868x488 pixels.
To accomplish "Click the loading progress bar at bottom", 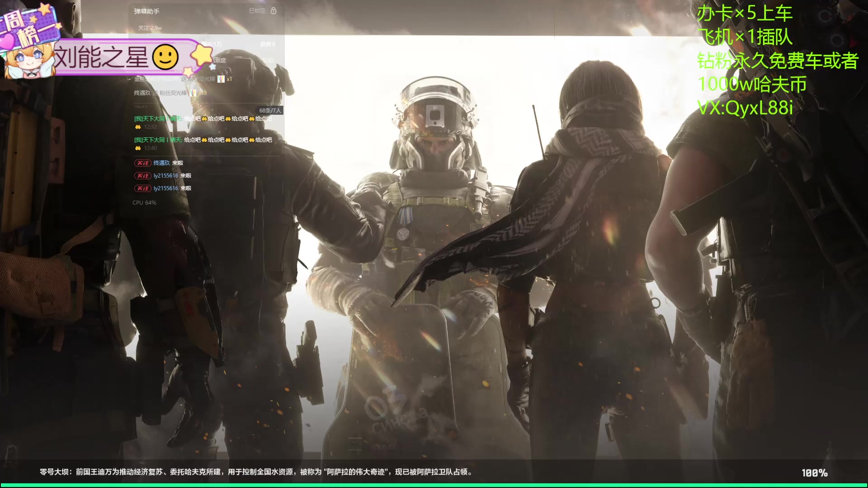I will click(x=434, y=485).
